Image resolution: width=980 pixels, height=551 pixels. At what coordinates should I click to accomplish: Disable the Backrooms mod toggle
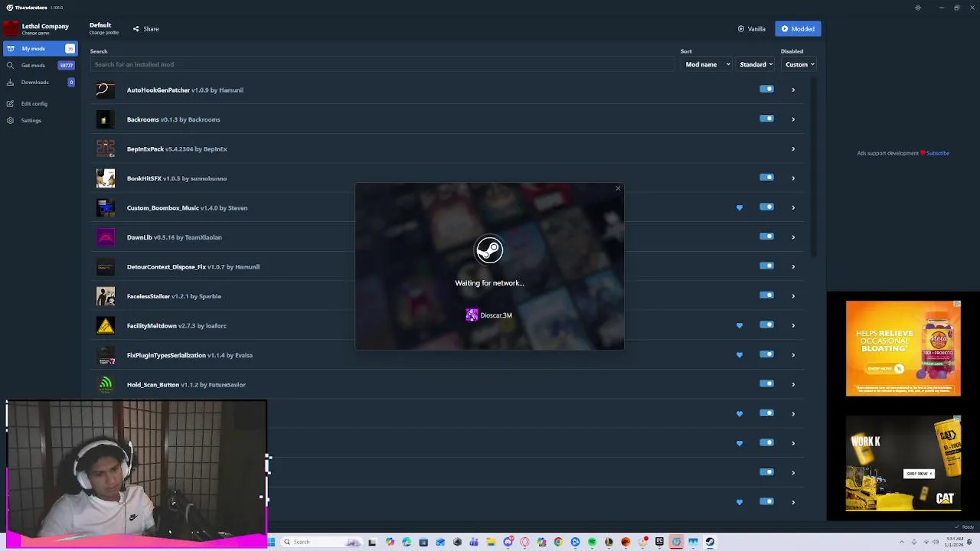pos(766,119)
